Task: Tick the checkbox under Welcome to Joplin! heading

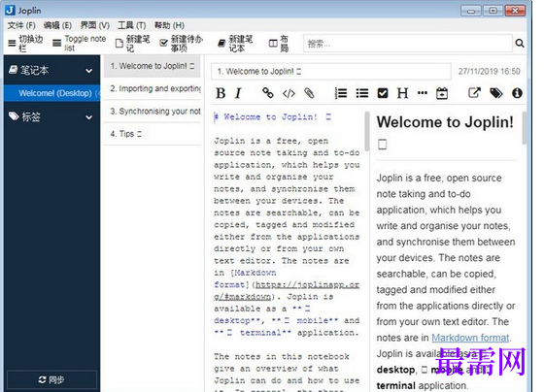Action: [x=383, y=145]
